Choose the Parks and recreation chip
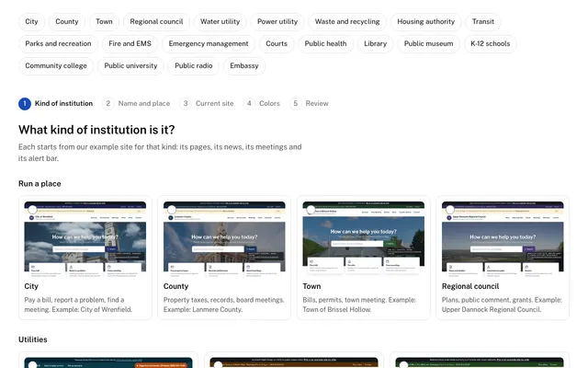 [58, 44]
